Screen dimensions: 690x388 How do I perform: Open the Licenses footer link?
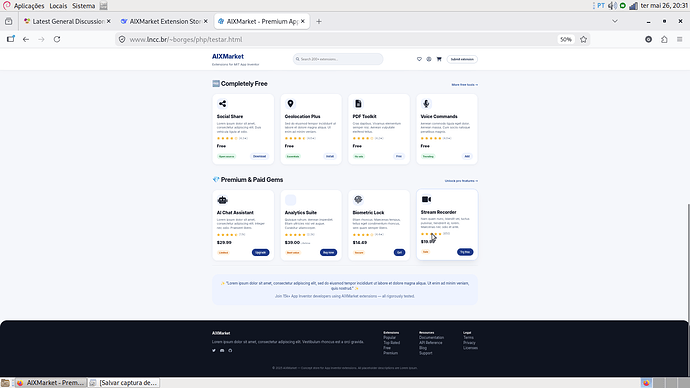(470, 348)
